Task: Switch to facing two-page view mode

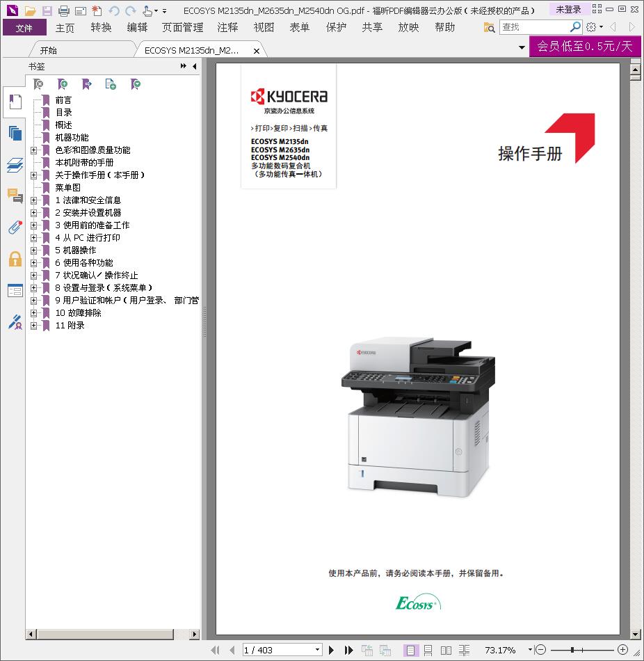Action: tap(446, 651)
